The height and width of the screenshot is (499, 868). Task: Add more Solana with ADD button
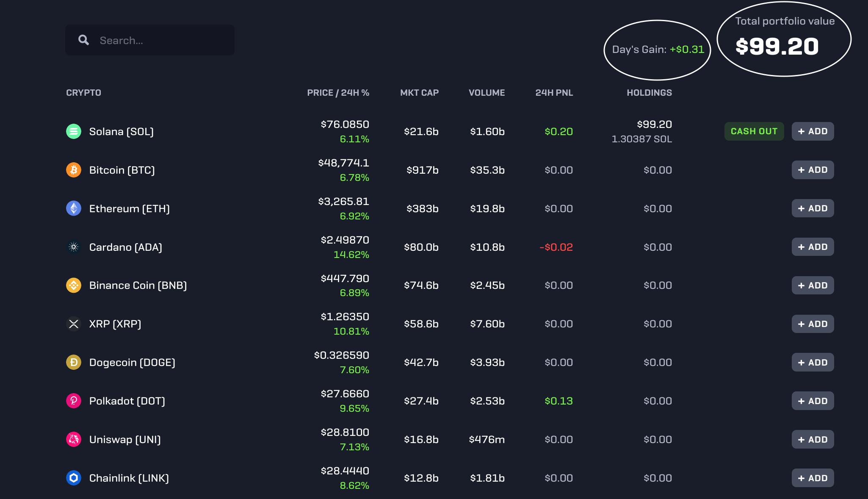(813, 131)
